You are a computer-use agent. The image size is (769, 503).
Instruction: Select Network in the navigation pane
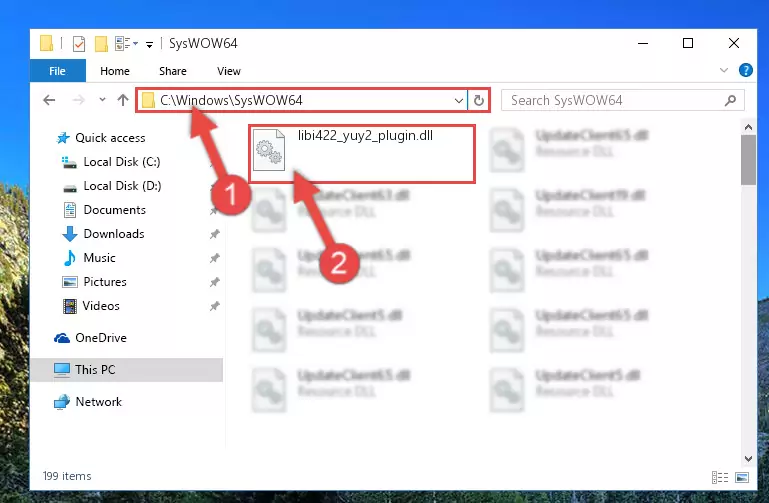pos(98,402)
